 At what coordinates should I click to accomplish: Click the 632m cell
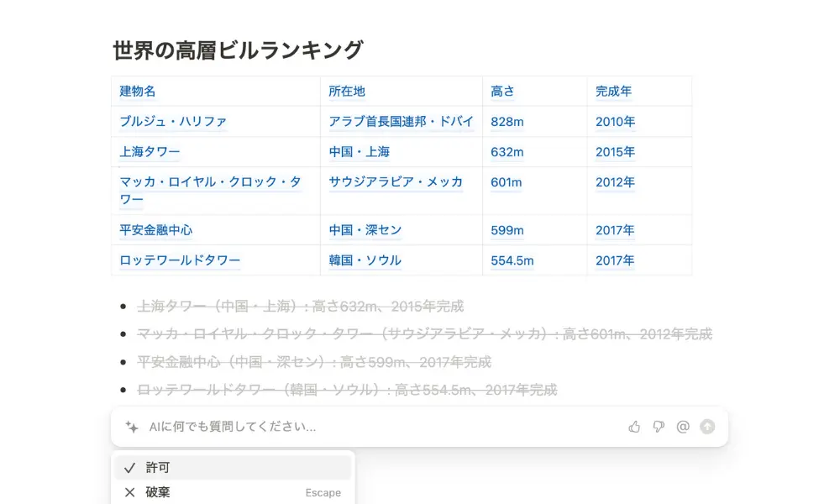pos(534,151)
